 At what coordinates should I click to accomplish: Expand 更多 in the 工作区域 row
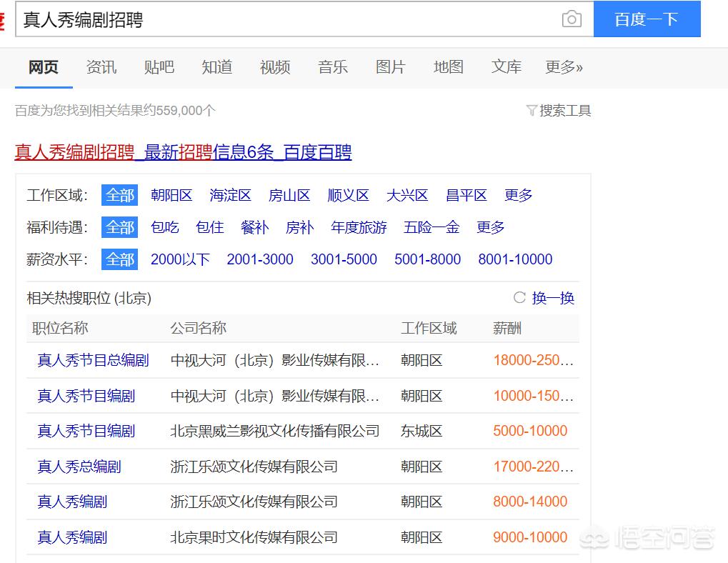pyautogui.click(x=518, y=195)
